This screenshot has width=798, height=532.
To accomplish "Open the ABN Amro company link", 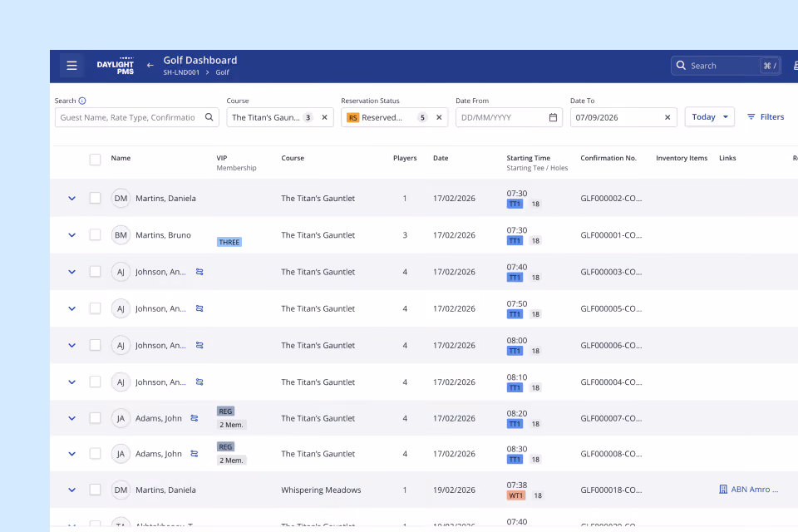I will click(749, 490).
